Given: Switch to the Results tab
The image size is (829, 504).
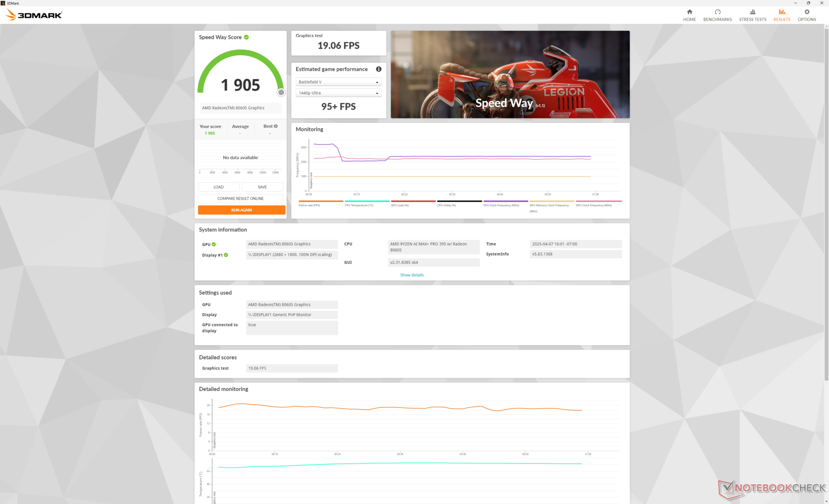Looking at the screenshot, I should (782, 15).
